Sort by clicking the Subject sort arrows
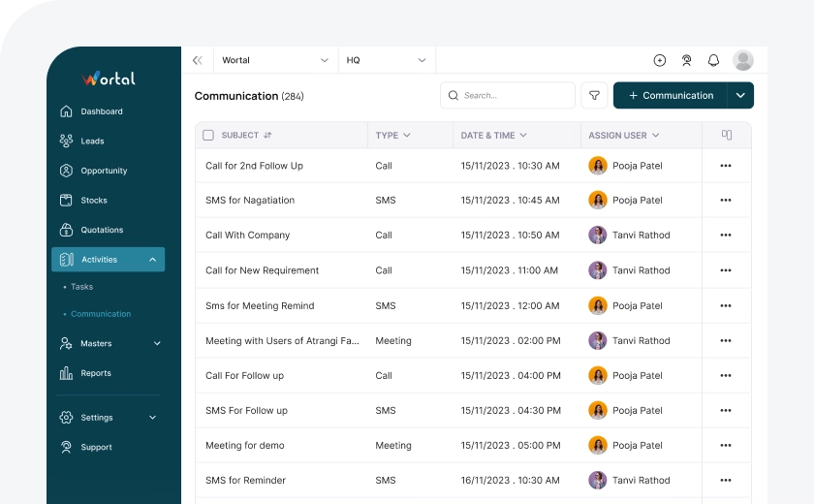 coord(267,136)
